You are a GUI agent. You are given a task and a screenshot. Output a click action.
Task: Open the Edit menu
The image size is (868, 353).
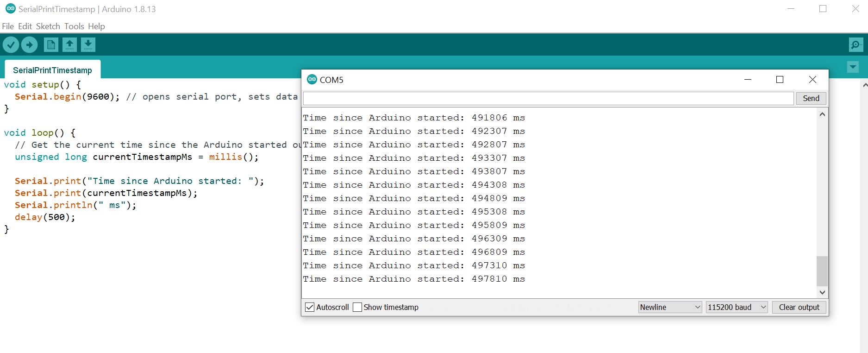pyautogui.click(x=25, y=26)
